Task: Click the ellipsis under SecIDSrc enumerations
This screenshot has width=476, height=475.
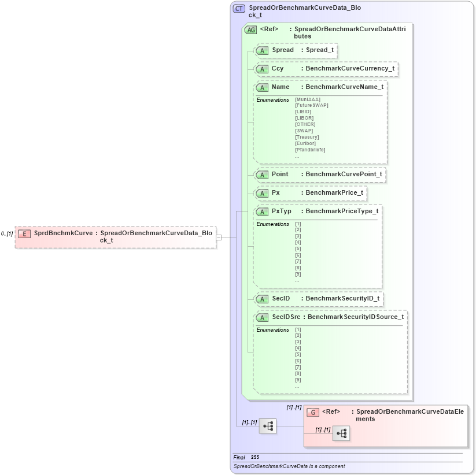Action: 297,386
